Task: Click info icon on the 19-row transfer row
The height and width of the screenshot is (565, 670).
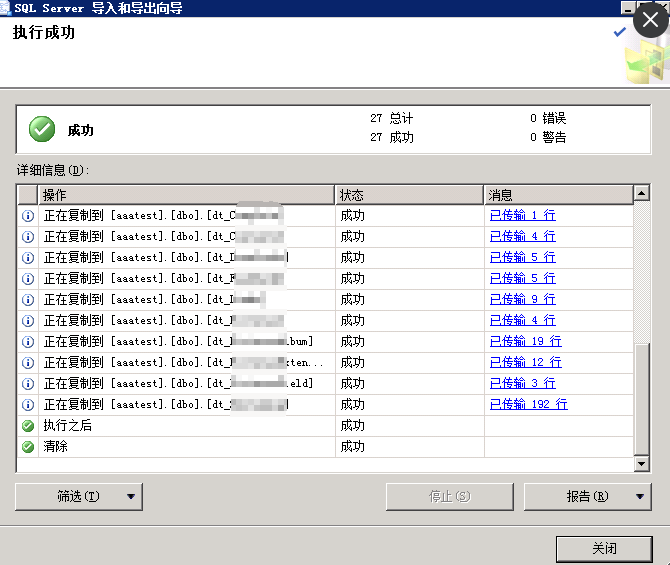Action: coord(27,342)
